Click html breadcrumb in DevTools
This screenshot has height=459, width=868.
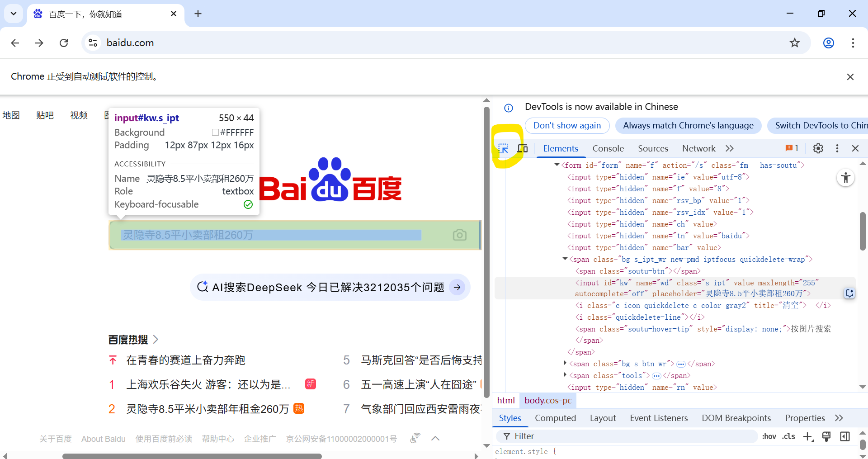[506, 400]
